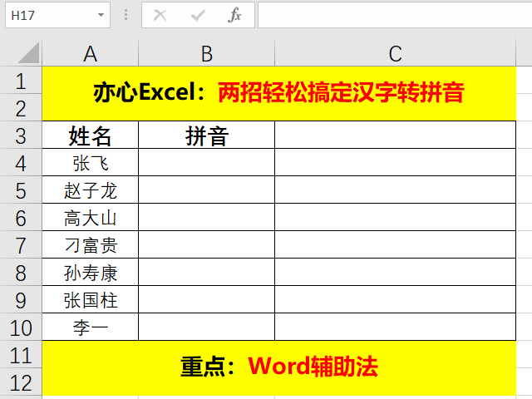Select column C header
Viewport: 532px width, 399px height.
(x=396, y=53)
